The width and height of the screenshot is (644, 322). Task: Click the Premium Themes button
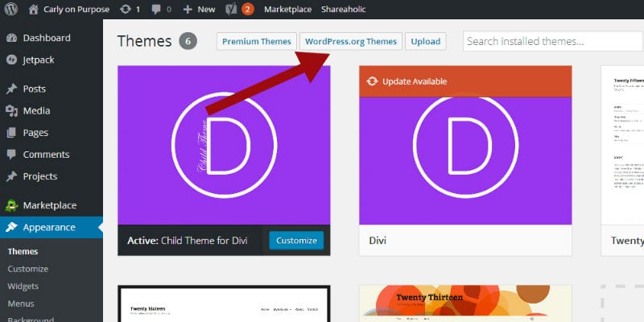[x=257, y=42]
